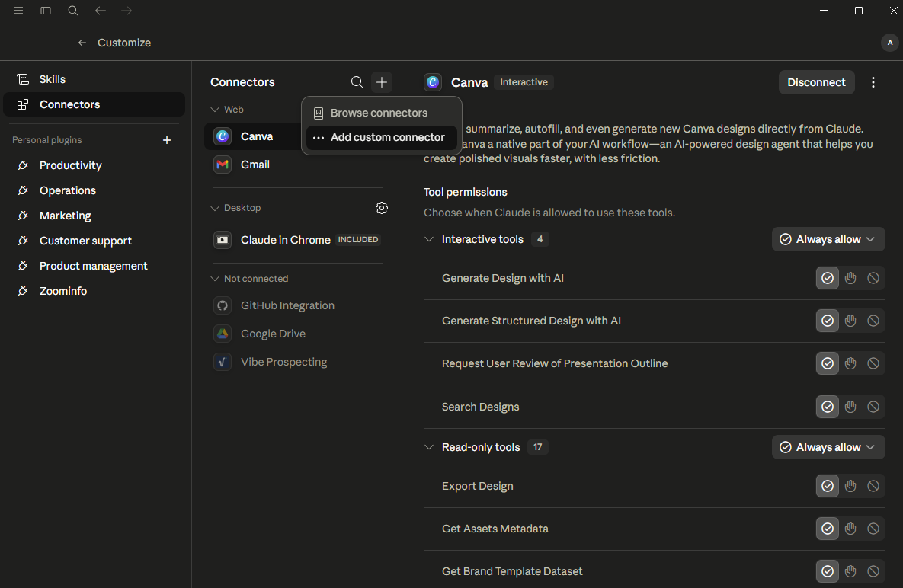The width and height of the screenshot is (903, 588).
Task: Choose Add custom connector from menu
Action: point(381,138)
